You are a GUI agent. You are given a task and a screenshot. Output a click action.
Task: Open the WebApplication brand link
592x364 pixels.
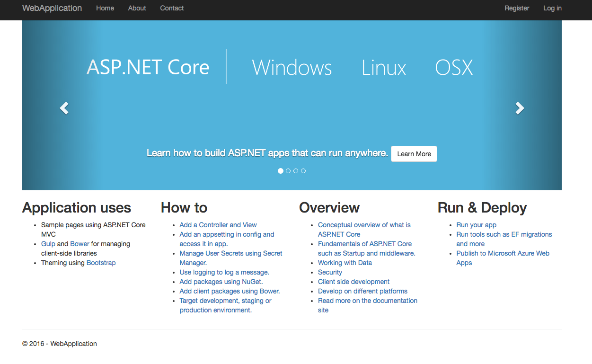click(52, 8)
